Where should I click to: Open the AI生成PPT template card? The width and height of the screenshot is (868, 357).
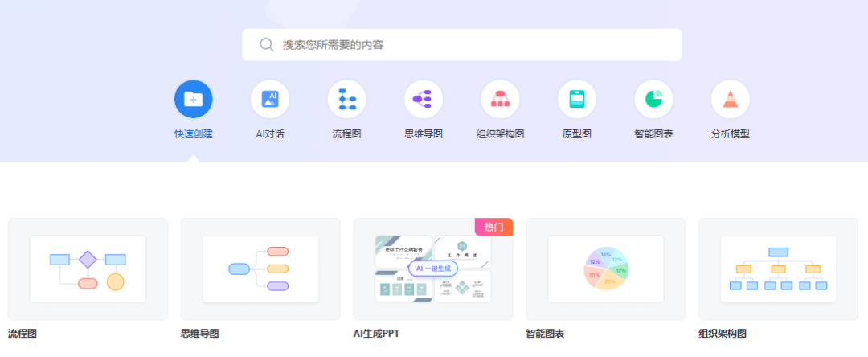(x=433, y=269)
